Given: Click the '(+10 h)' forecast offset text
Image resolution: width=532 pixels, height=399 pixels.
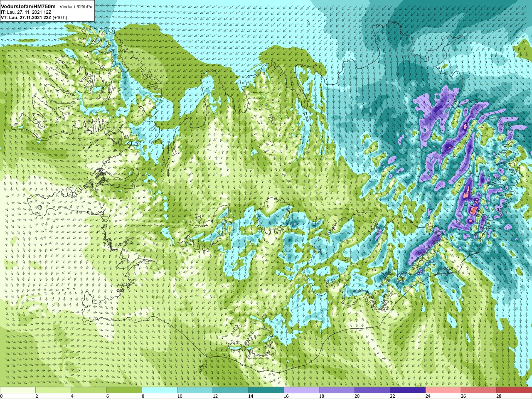Looking at the screenshot, I should 60,17.
